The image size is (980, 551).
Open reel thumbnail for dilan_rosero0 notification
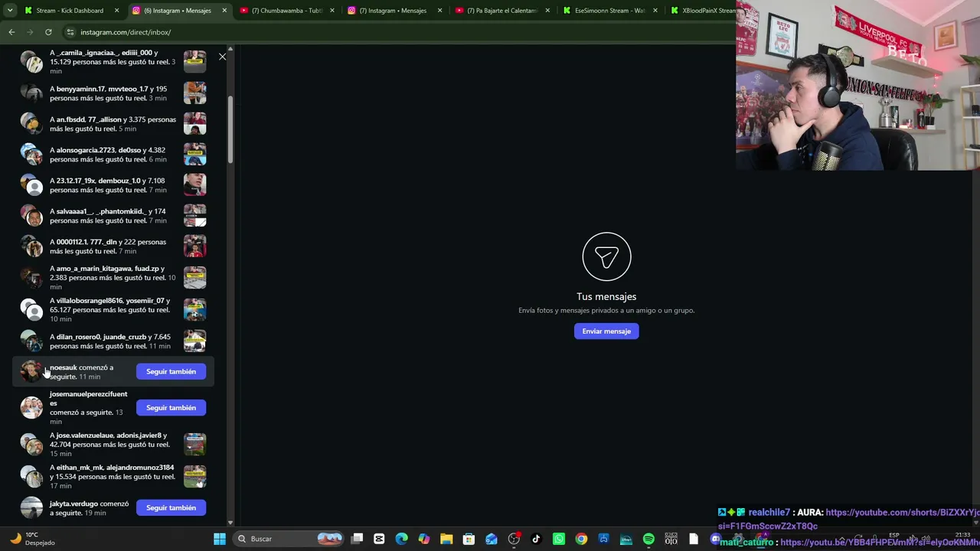[194, 341]
